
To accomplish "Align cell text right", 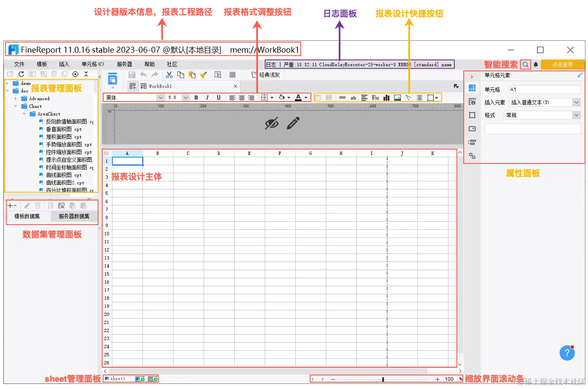I will (251, 98).
